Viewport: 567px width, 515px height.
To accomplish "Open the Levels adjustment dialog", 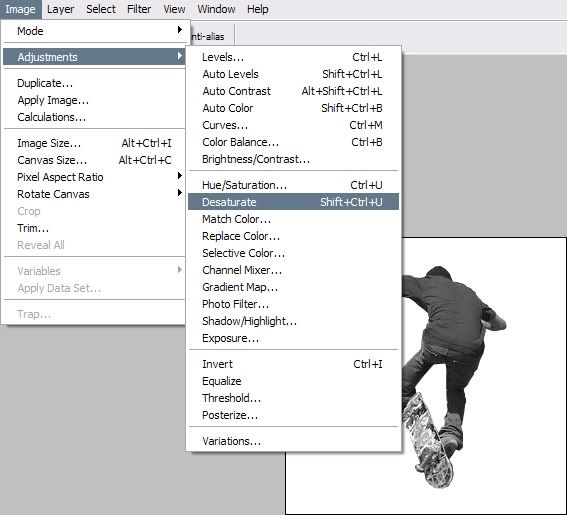I will click(x=293, y=57).
